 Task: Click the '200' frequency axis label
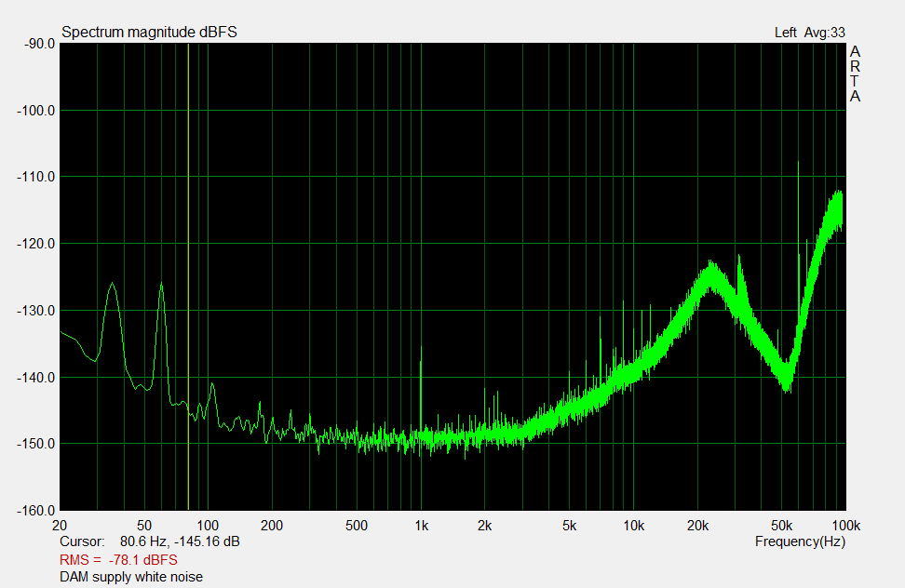(272, 526)
